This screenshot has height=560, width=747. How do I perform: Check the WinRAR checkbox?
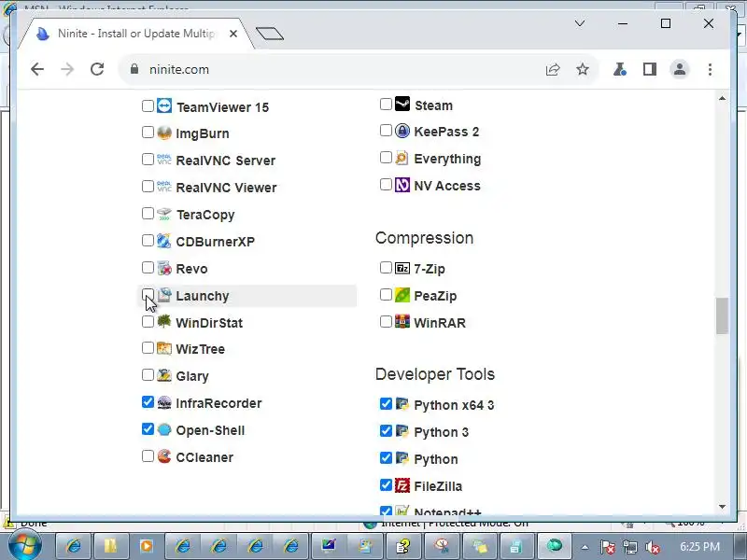point(386,322)
